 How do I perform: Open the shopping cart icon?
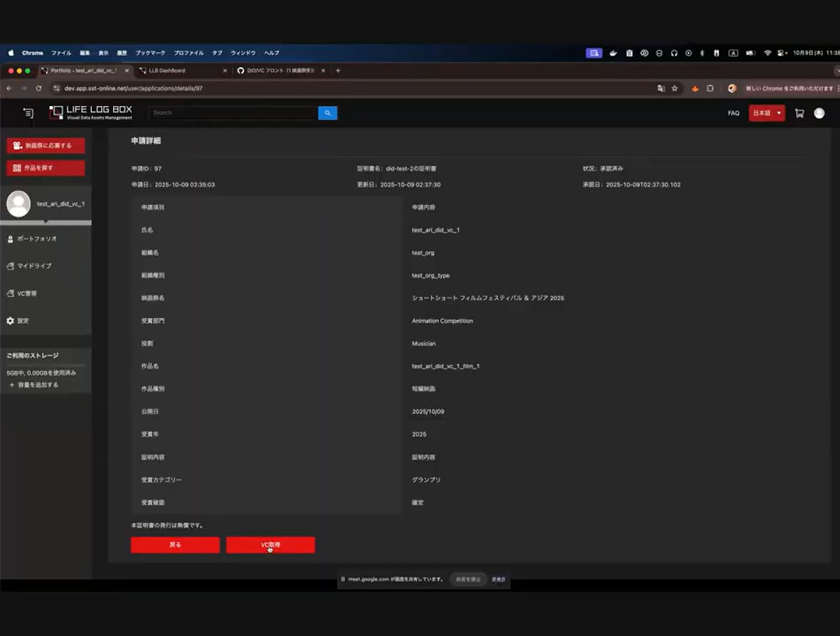point(799,113)
